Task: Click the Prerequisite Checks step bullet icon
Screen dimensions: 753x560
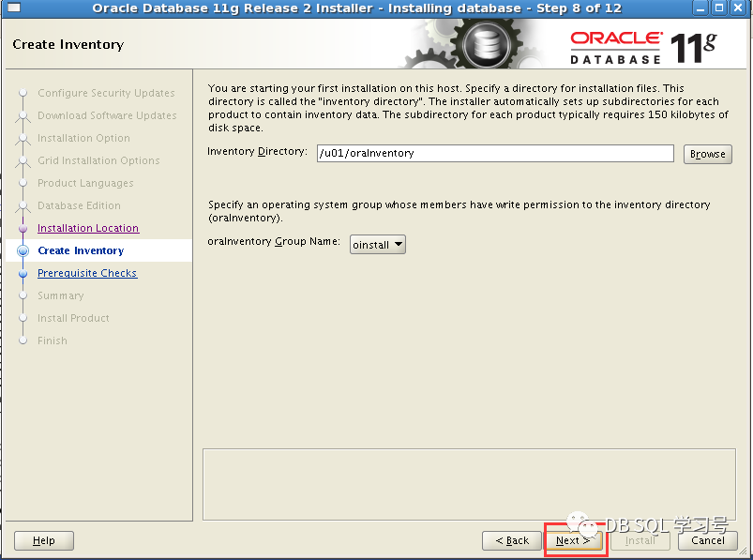Action: (23, 273)
